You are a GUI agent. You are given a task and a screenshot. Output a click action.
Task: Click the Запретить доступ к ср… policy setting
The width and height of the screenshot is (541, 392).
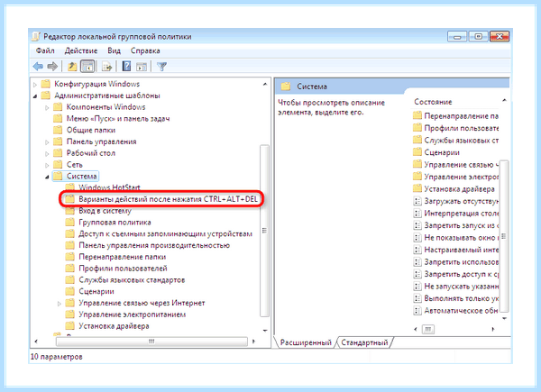click(455, 274)
